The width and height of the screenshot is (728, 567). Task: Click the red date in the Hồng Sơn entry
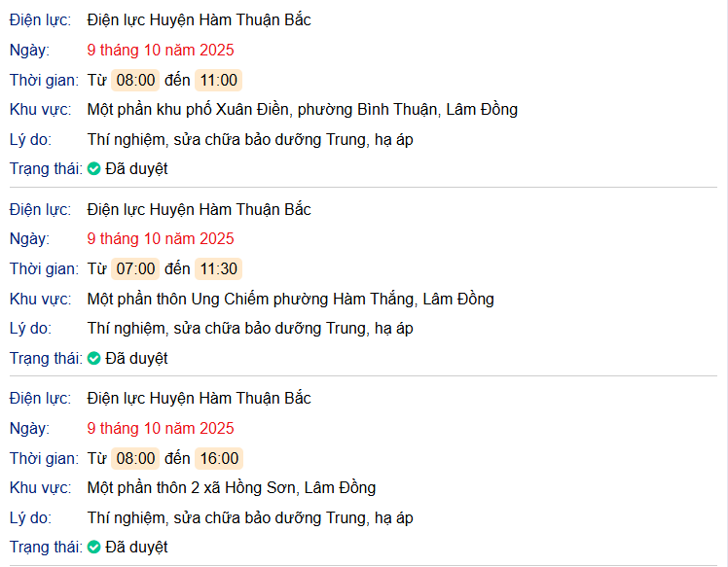click(x=161, y=429)
